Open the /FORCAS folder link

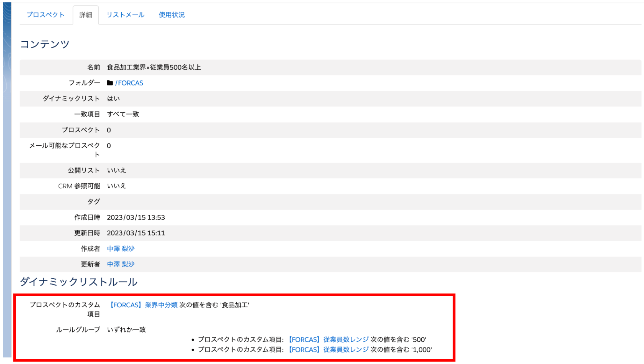coord(129,83)
